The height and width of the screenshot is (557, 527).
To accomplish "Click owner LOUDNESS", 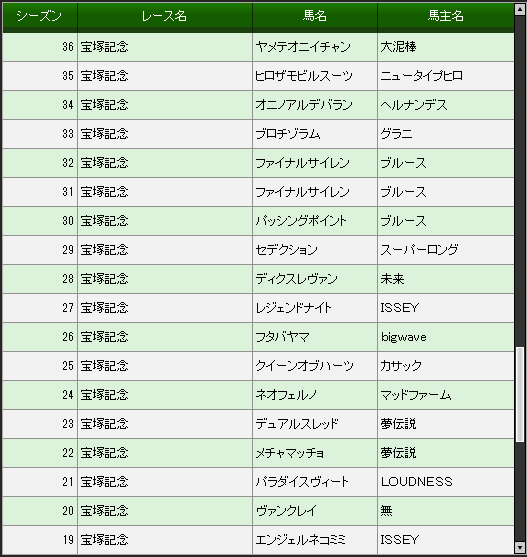I will (x=417, y=482).
